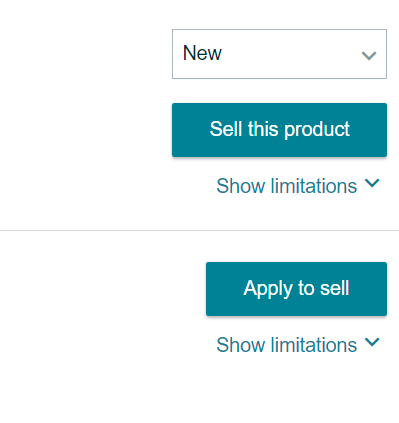Reveal restrictions for the product with the New dropdown
The height and width of the screenshot is (423, 399).
click(x=298, y=186)
